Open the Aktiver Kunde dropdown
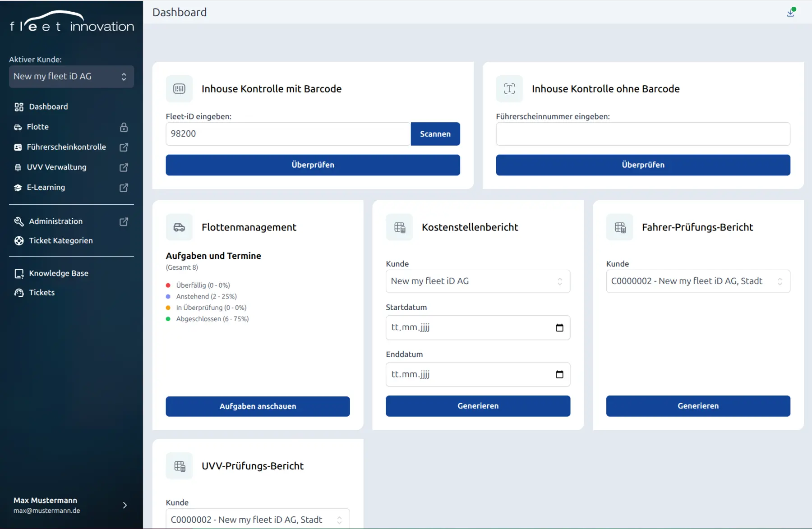This screenshot has height=529, width=812. click(71, 77)
